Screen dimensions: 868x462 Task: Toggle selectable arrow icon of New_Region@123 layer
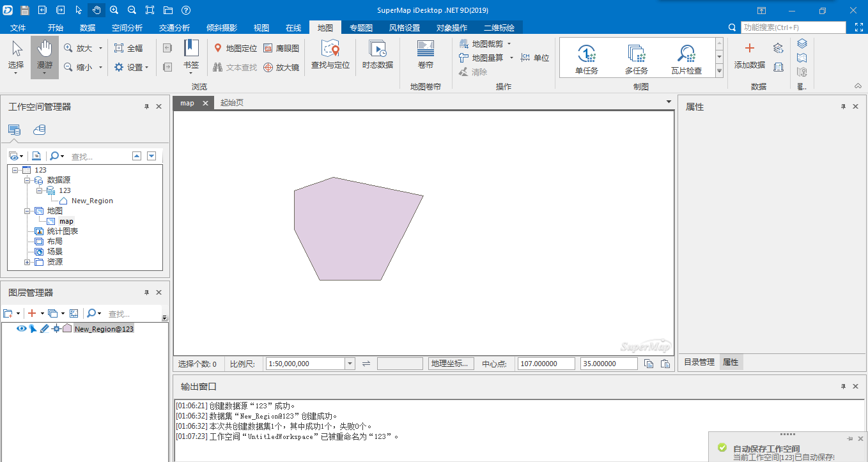pos(33,328)
